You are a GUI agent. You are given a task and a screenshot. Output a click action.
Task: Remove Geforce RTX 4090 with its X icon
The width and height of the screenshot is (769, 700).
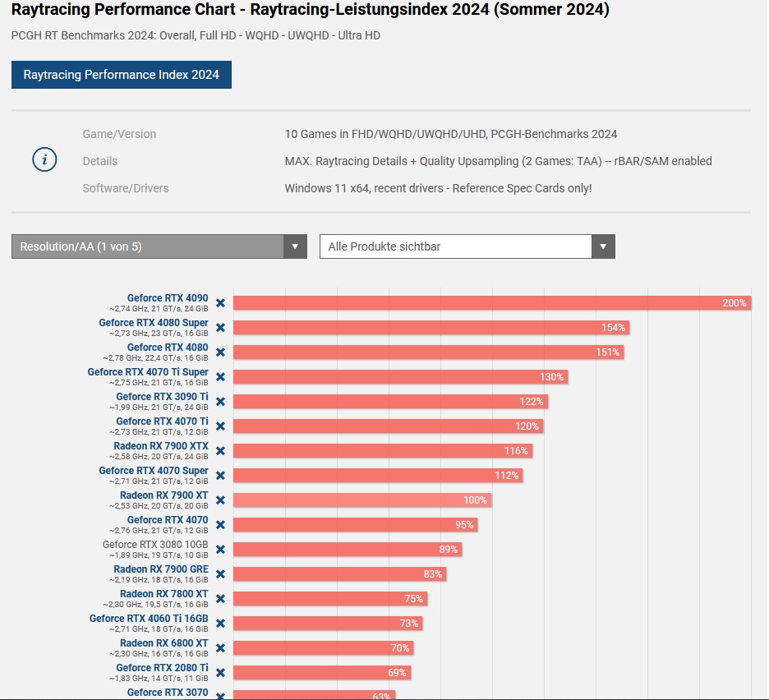221,303
